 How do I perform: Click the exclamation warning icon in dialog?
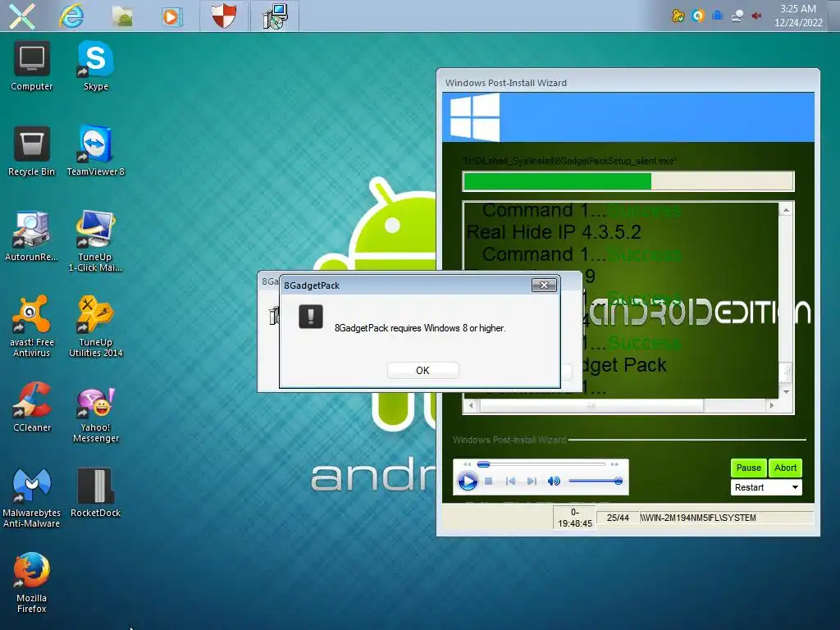pyautogui.click(x=311, y=316)
